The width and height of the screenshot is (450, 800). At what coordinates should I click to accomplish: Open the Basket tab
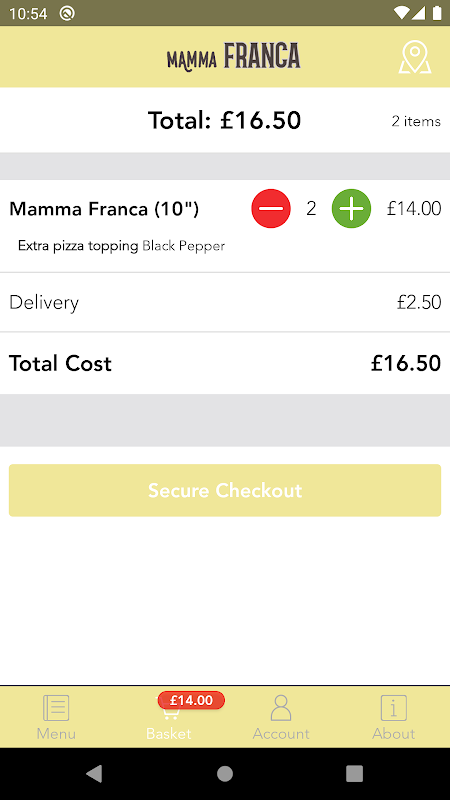point(168,717)
